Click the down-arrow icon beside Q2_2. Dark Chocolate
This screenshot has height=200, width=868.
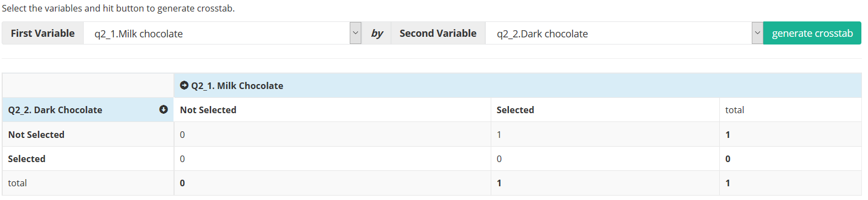tap(164, 109)
